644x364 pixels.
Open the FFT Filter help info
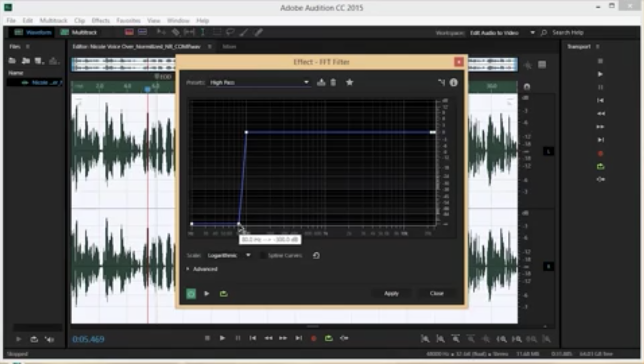(453, 82)
